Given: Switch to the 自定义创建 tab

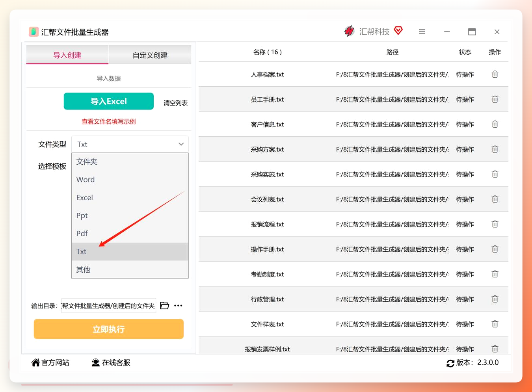Looking at the screenshot, I should 150,55.
